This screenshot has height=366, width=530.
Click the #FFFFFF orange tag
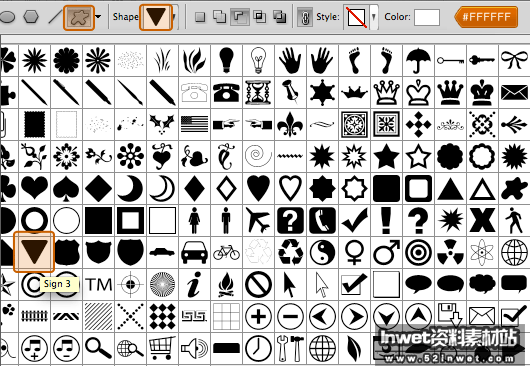point(486,17)
